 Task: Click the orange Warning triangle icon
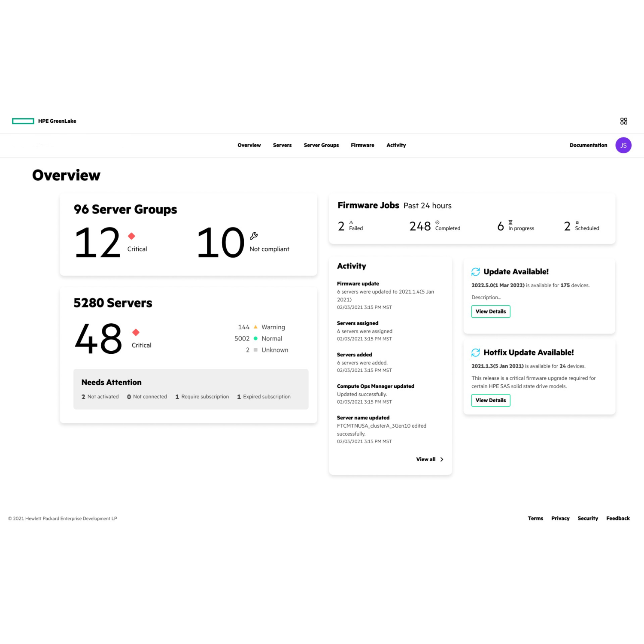255,327
